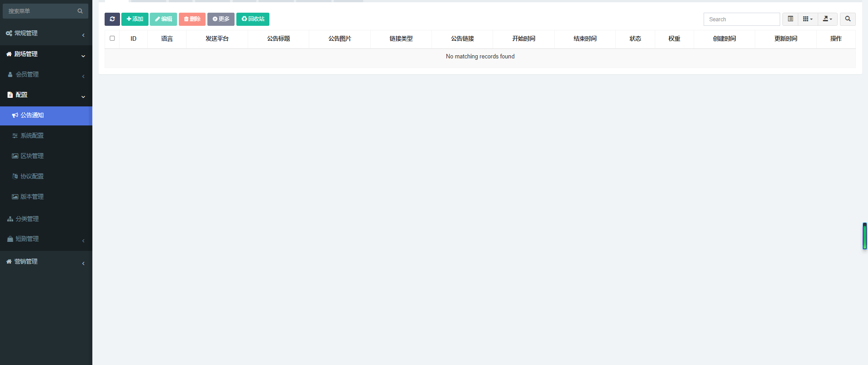The width and height of the screenshot is (868, 365).
Task: Open 版本管理 in the sidebar
Action: pyautogui.click(x=32, y=197)
